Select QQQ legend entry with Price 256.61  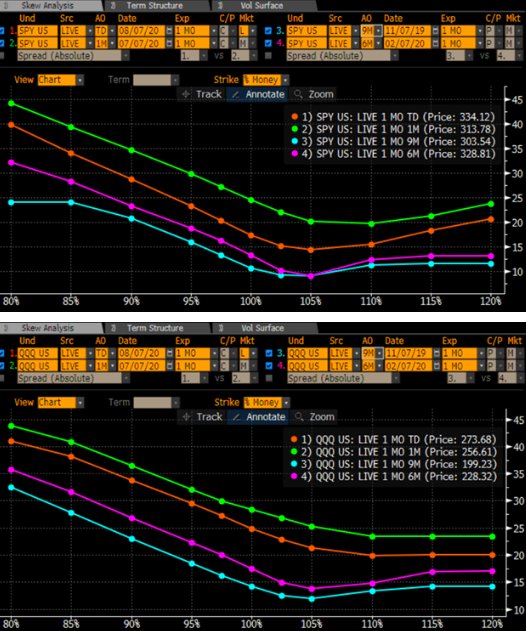point(393,452)
